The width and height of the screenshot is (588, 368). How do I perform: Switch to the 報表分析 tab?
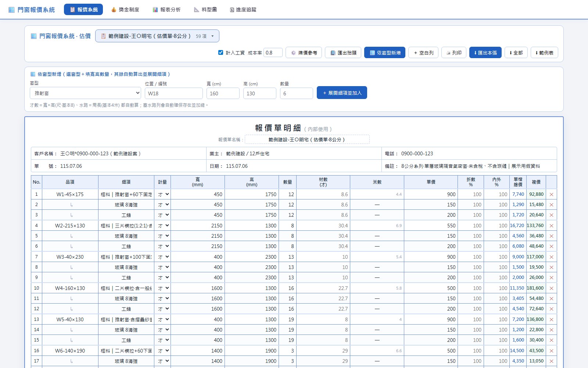[x=166, y=10]
